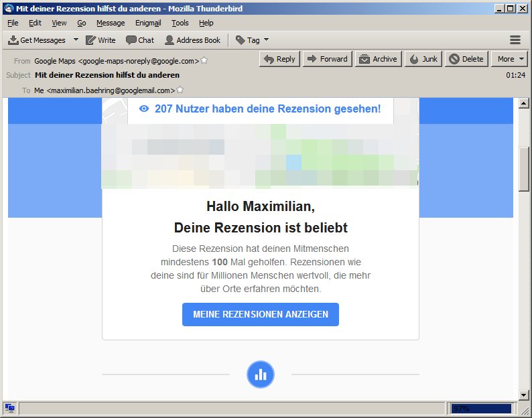532x418 pixels.
Task: Star the recipient maximilian.baehring contact
Action: tap(180, 90)
